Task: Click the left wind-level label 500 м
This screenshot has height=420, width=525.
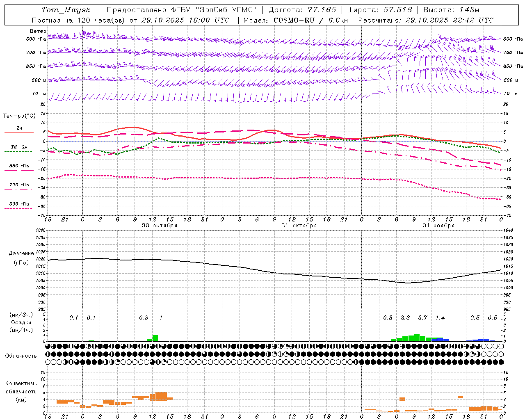Action: click(39, 80)
